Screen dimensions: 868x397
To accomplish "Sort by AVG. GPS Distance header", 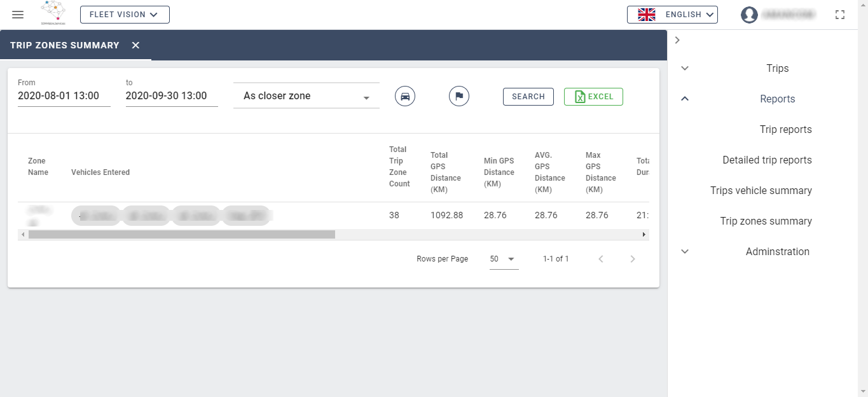I will 550,172.
